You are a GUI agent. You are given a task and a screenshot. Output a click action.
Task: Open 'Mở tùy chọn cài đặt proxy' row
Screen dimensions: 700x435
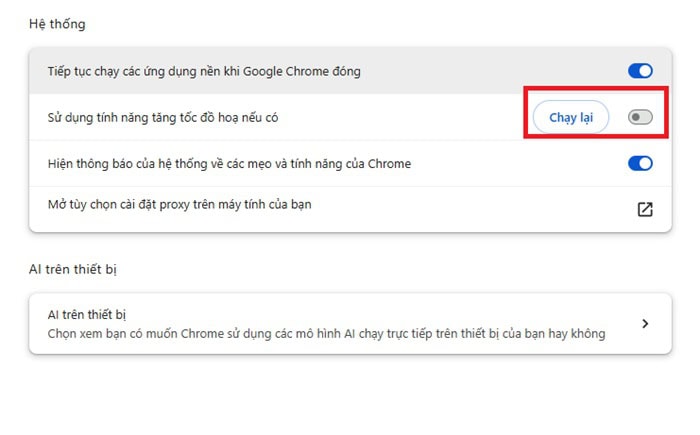click(x=350, y=209)
